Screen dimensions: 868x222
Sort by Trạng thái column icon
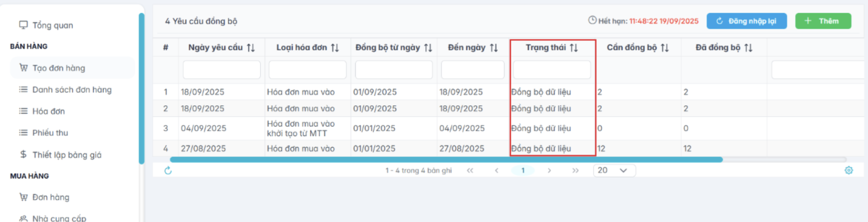tap(574, 48)
